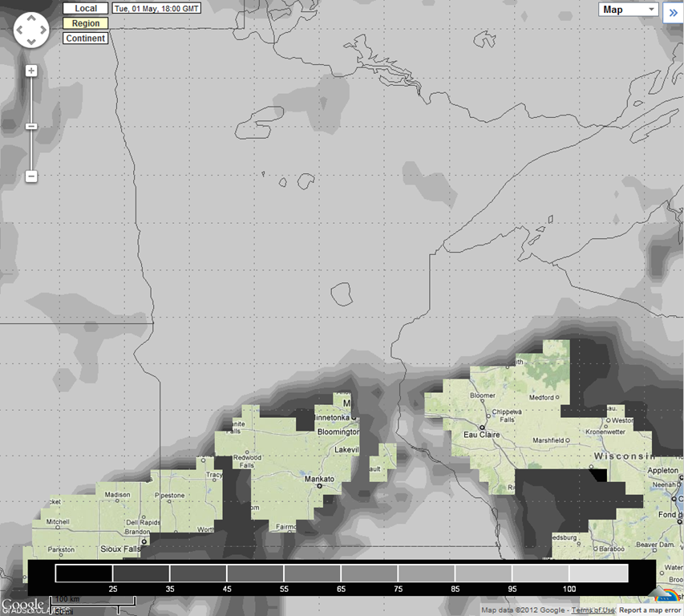
Task: Click the Madison town label in South Dakota
Action: 117,494
